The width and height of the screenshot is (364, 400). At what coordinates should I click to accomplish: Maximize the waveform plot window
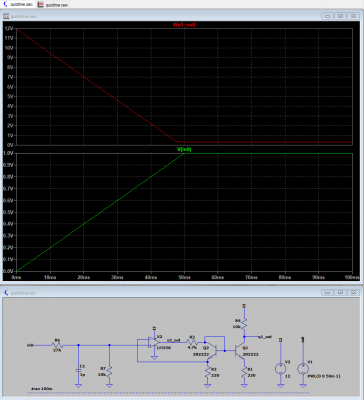coord(340,16)
